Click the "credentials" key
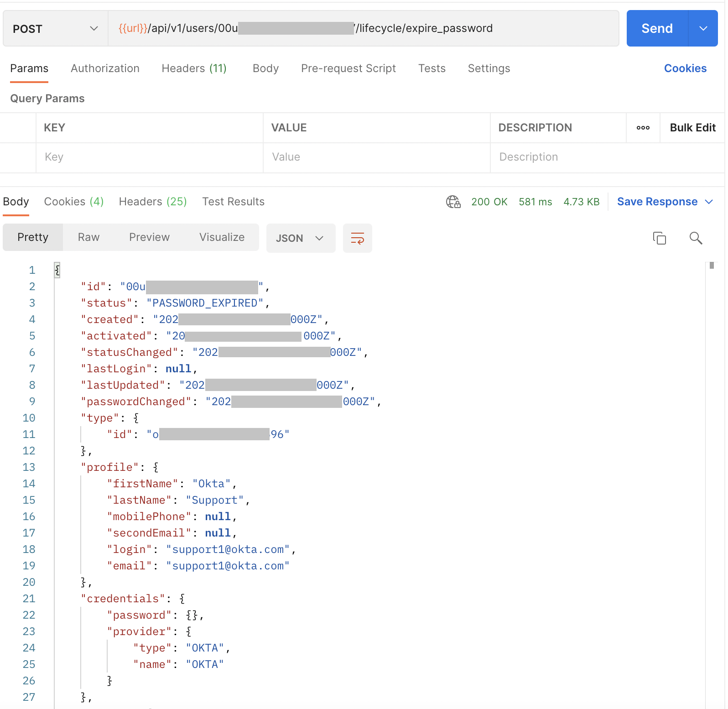The height and width of the screenshot is (709, 728). coord(123,599)
